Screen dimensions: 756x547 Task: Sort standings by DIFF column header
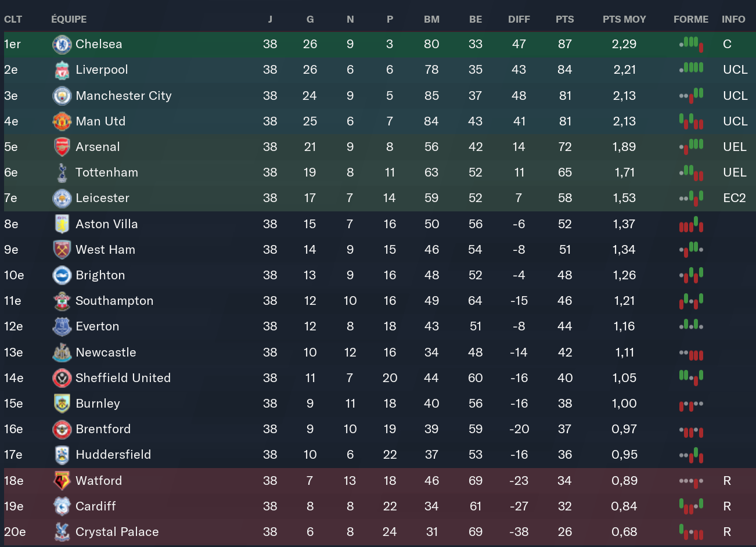point(519,19)
